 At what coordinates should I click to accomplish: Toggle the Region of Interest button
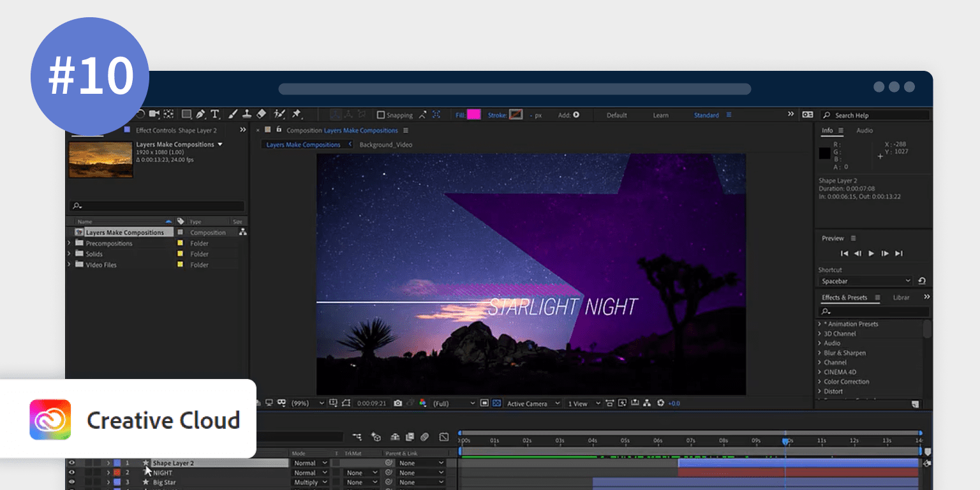484,403
